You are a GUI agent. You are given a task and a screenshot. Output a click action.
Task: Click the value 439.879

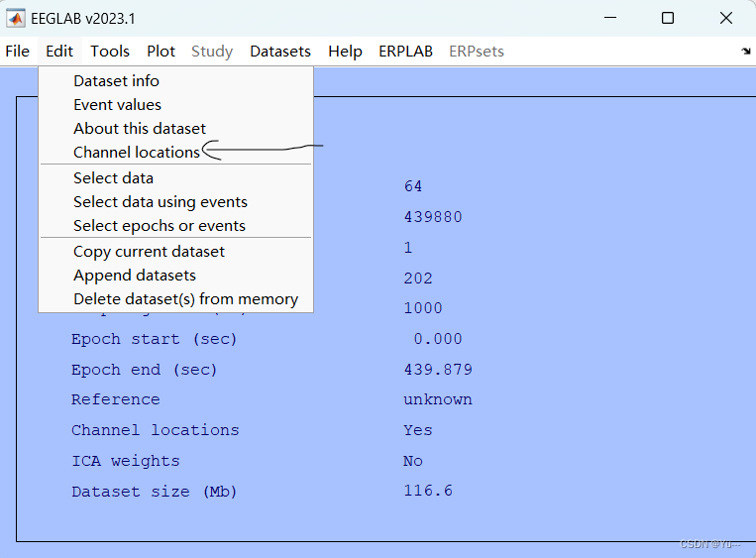[x=438, y=370]
